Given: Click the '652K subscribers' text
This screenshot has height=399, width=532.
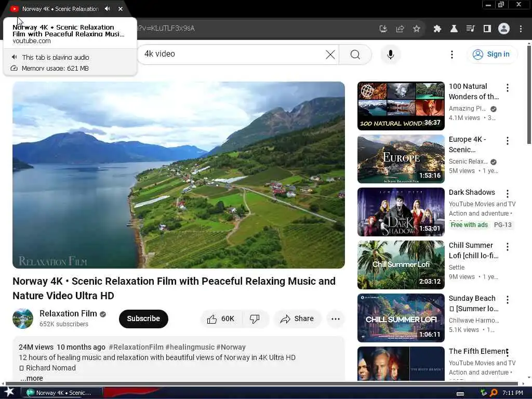Looking at the screenshot, I should tap(64, 324).
